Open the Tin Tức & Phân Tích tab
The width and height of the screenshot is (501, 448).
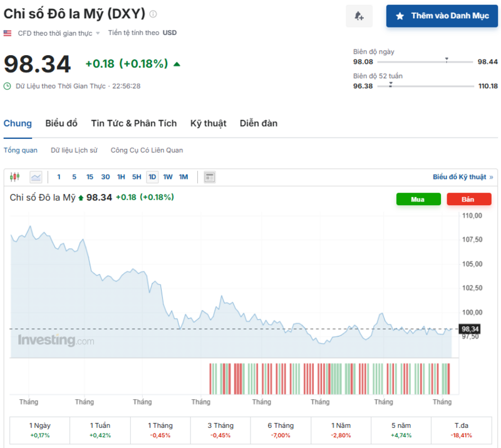[x=133, y=123]
